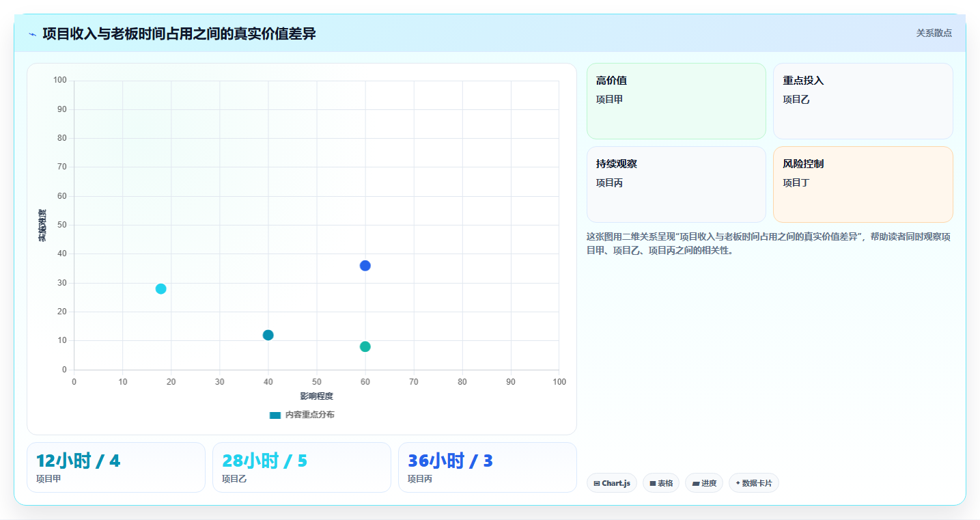Click the 高价值 heading text
This screenshot has width=980, height=520.
(611, 81)
